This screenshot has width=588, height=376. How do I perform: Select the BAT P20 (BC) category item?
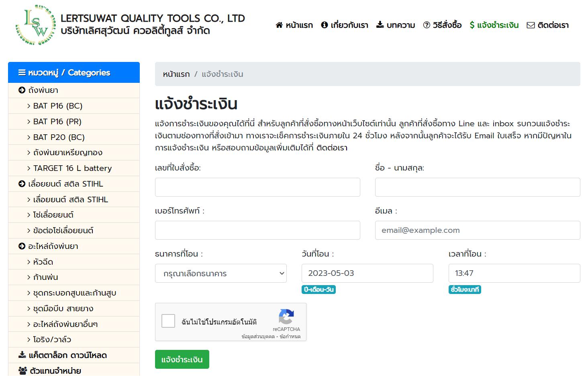click(59, 137)
